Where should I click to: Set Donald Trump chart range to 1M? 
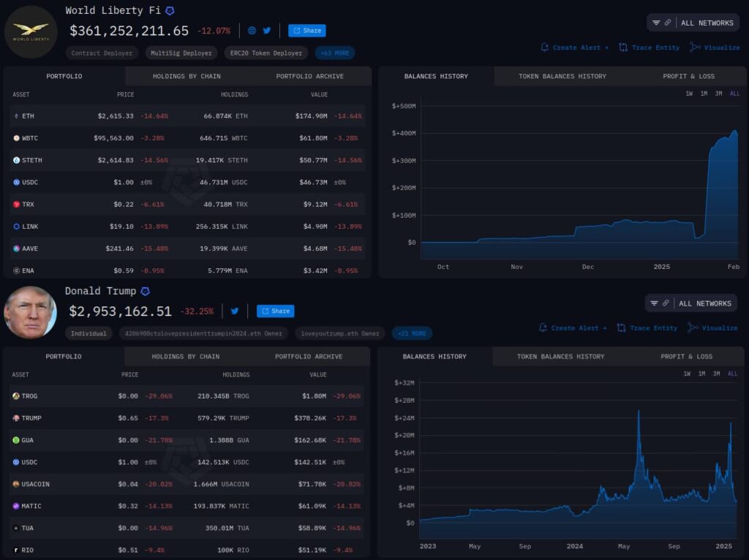coord(701,374)
